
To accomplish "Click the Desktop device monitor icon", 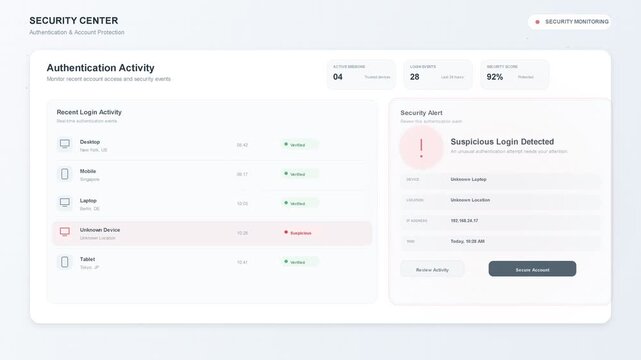I will tap(65, 144).
